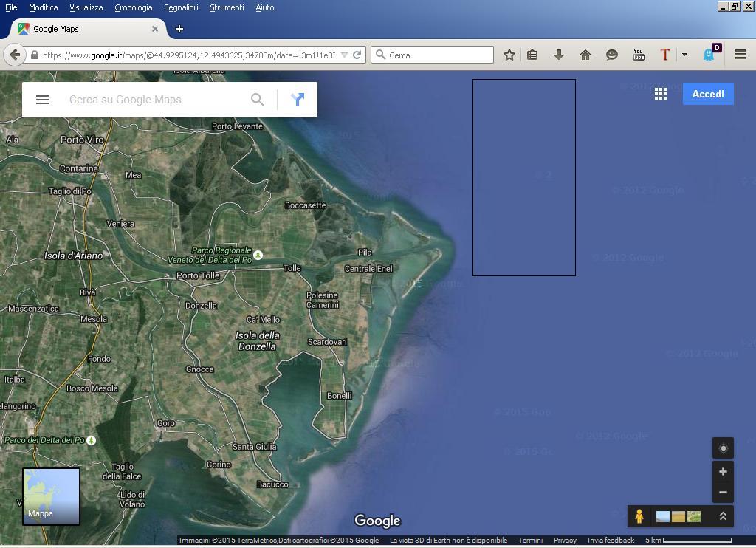Open the Google apps grid
The image size is (756, 548).
(x=661, y=94)
